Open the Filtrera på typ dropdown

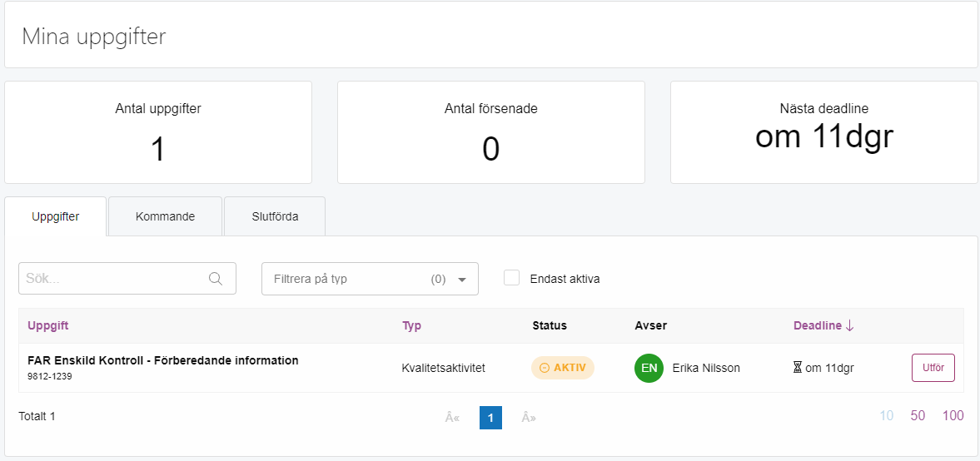tap(370, 279)
